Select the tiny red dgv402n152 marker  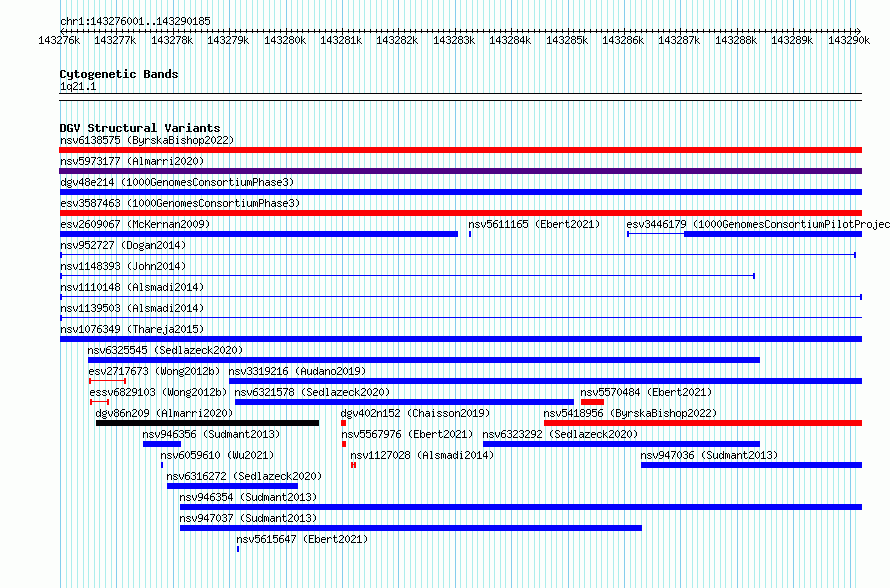(343, 423)
